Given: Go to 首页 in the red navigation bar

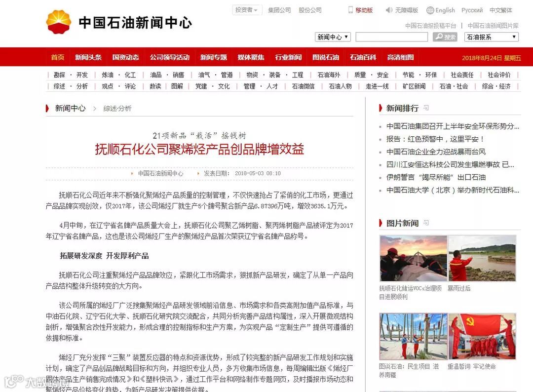Looking at the screenshot, I should 57,57.
